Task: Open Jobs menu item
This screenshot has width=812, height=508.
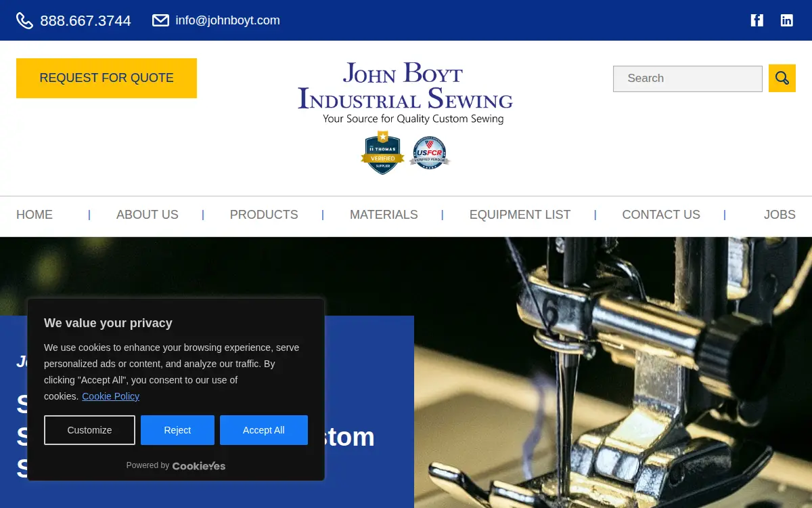Action: click(x=780, y=215)
